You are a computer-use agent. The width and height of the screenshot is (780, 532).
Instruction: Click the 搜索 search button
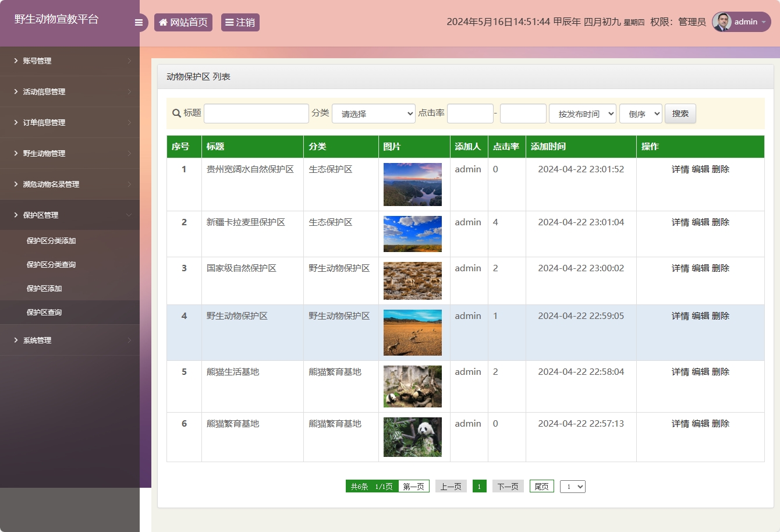coord(680,113)
